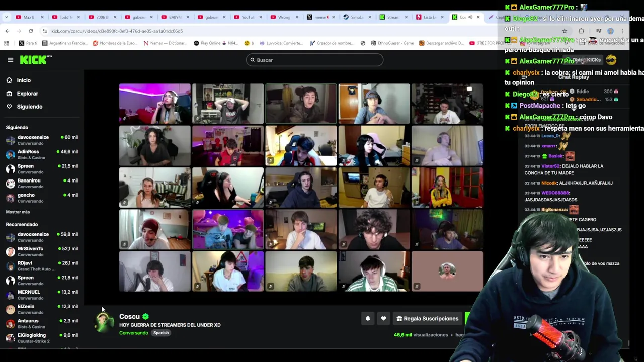Mute audio on the active Kick tab
The height and width of the screenshot is (362, 644).
tap(470, 17)
